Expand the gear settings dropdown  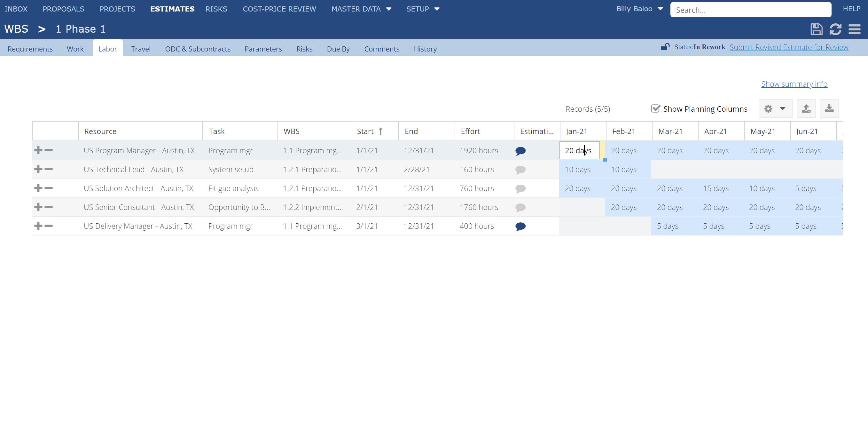(x=775, y=108)
